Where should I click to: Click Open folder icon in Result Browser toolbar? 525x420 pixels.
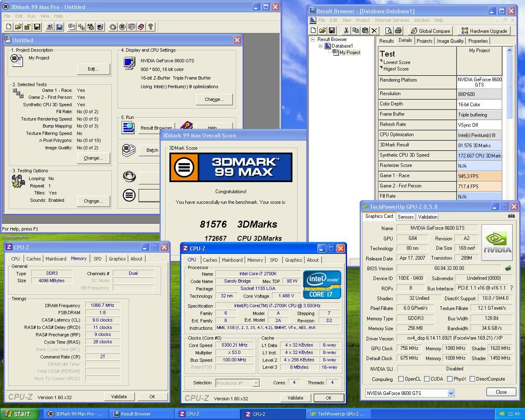pyautogui.click(x=322, y=30)
